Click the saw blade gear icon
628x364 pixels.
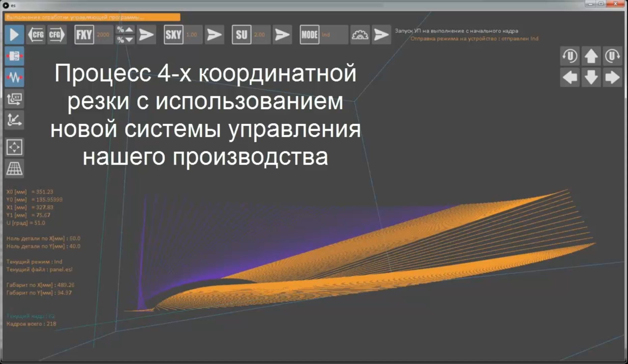tap(360, 35)
